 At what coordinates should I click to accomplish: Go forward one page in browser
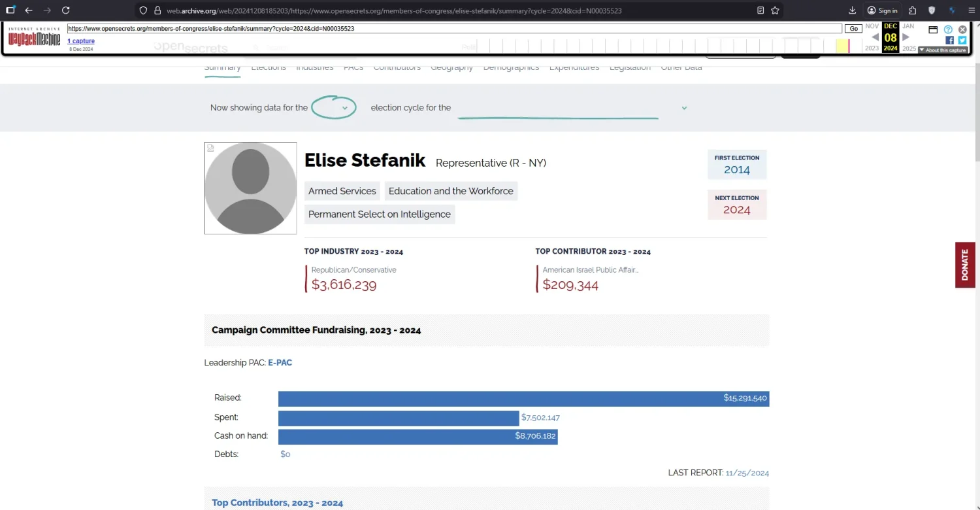tap(47, 10)
